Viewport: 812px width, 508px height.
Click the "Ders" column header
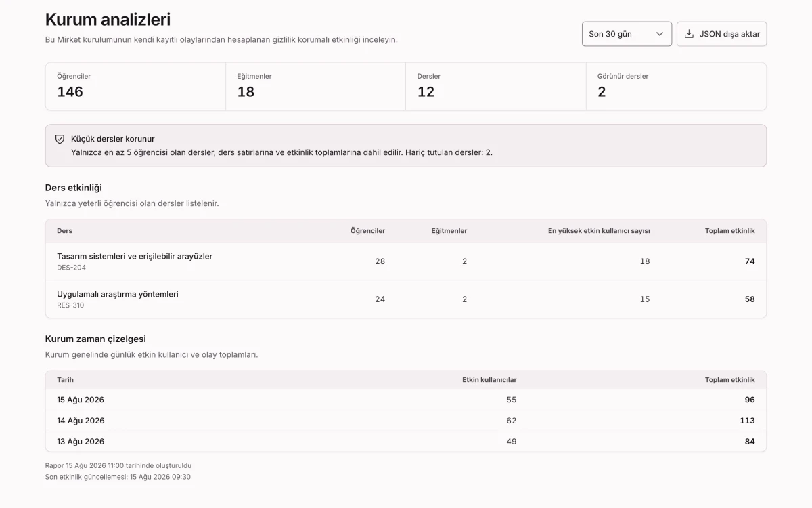64,231
